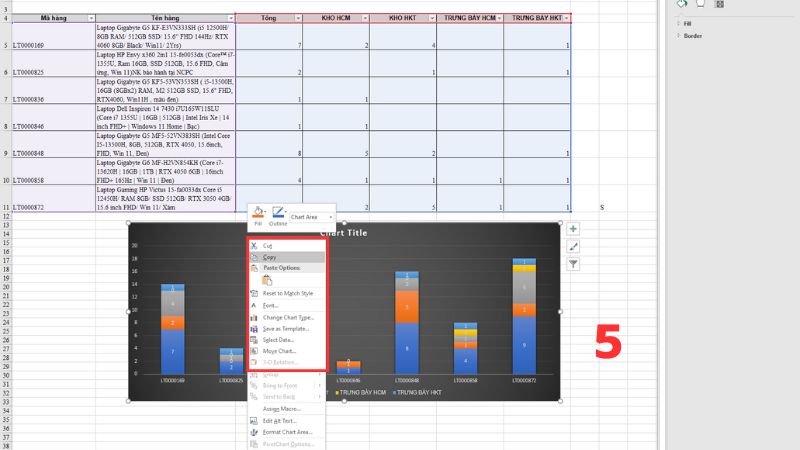
Task: Click TRƯNG BÀY HCM legend entry
Action: point(360,392)
